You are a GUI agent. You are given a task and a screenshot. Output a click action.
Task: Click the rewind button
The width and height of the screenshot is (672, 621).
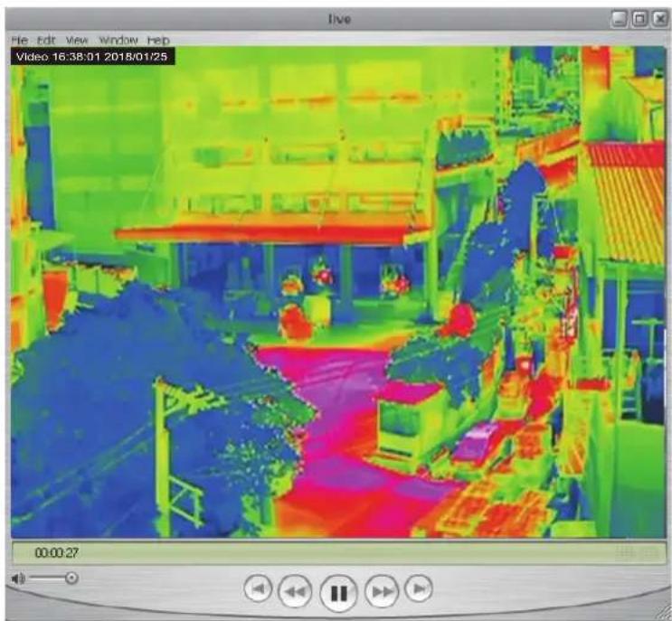pyautogui.click(x=295, y=591)
